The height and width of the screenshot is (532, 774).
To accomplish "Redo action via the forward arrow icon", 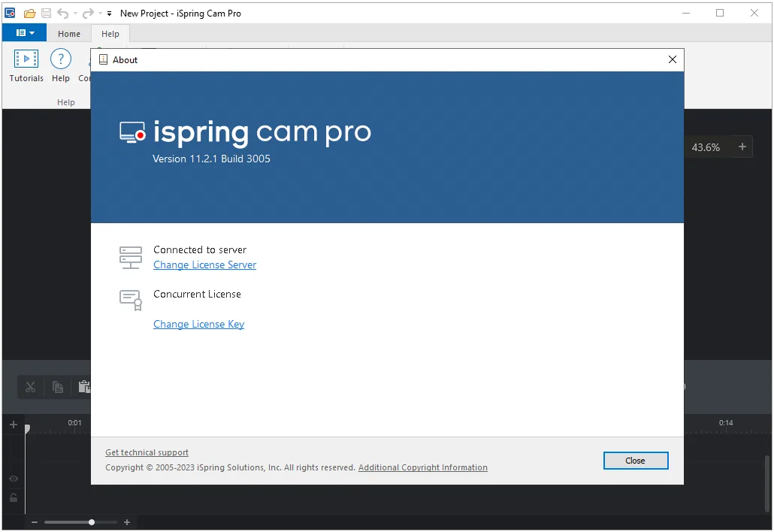I will 88,14.
